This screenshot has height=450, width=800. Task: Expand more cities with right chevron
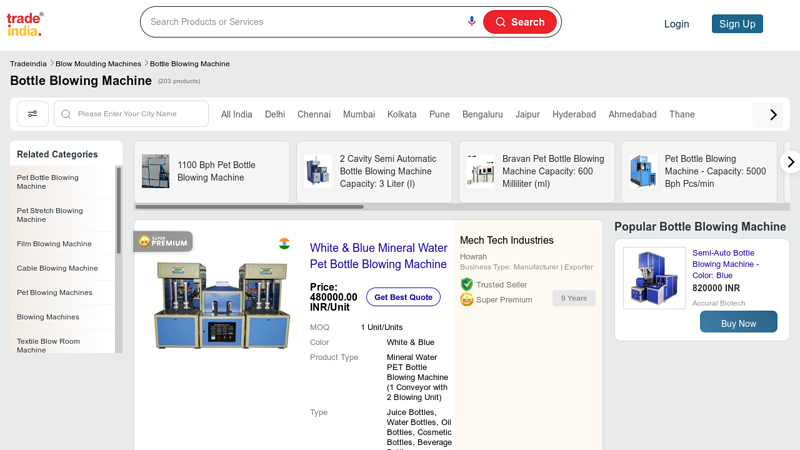tap(773, 114)
